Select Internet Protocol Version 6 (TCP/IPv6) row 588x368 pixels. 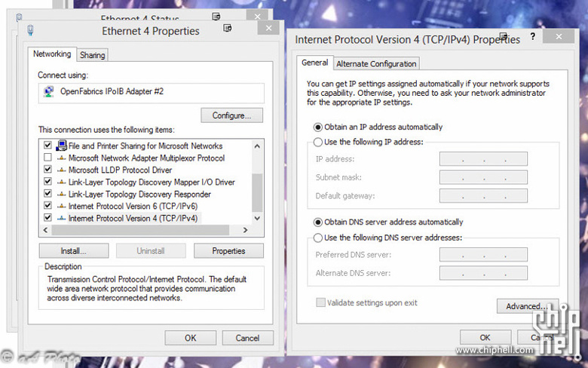133,207
